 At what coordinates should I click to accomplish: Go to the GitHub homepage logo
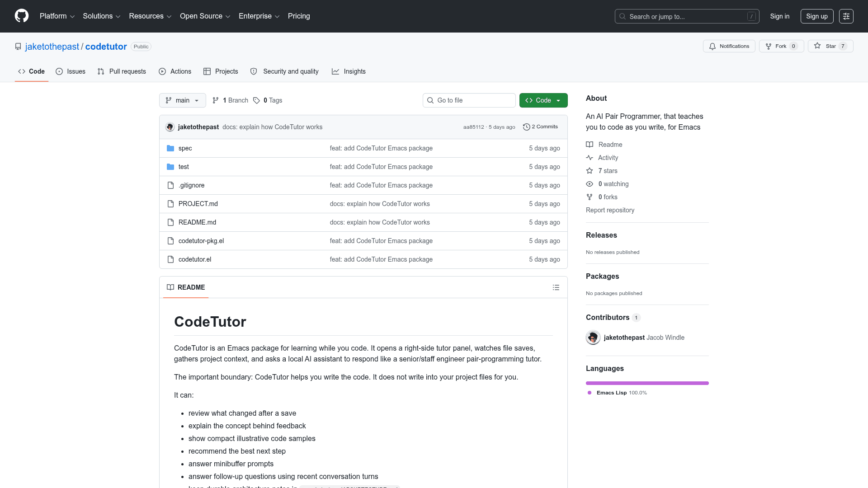pos(22,16)
